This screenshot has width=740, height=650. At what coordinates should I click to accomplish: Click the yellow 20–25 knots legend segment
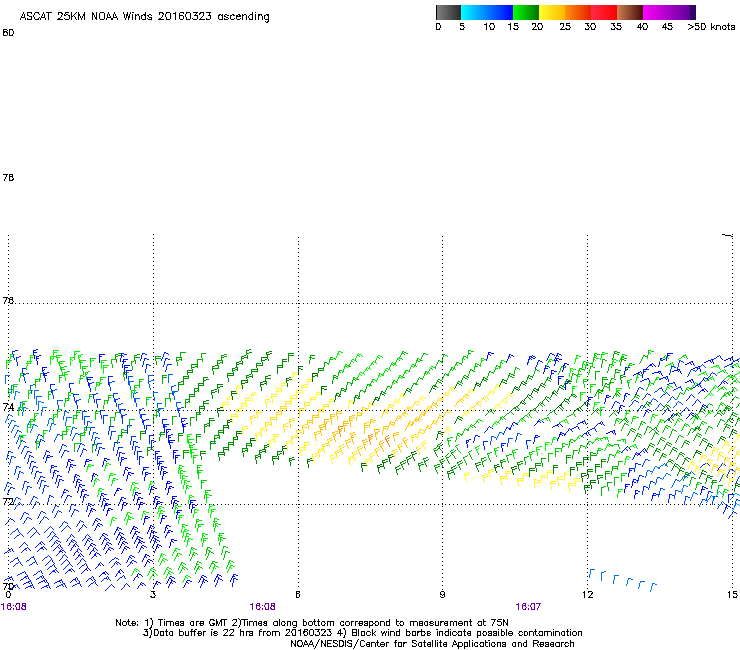[552, 12]
